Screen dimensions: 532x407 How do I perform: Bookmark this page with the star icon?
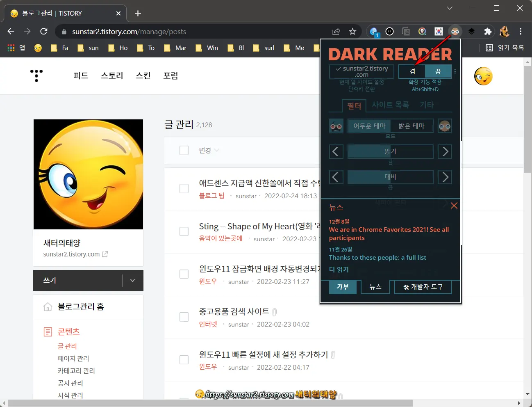352,32
